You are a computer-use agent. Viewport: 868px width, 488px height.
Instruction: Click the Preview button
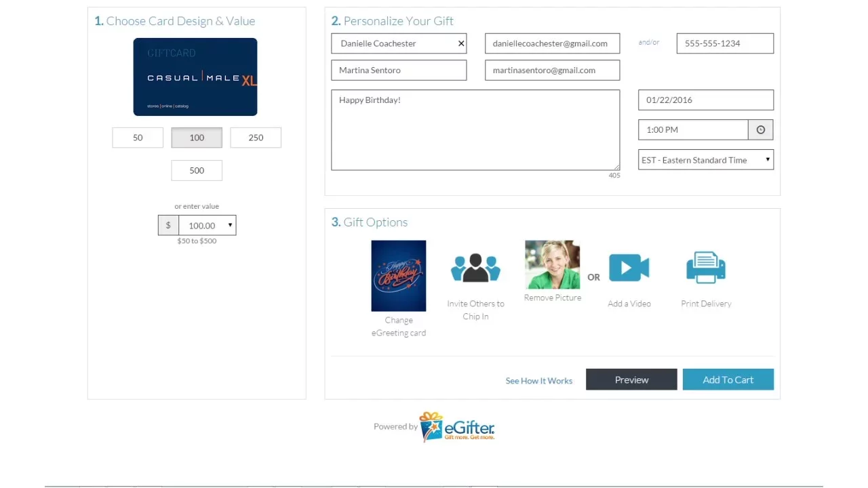click(631, 380)
